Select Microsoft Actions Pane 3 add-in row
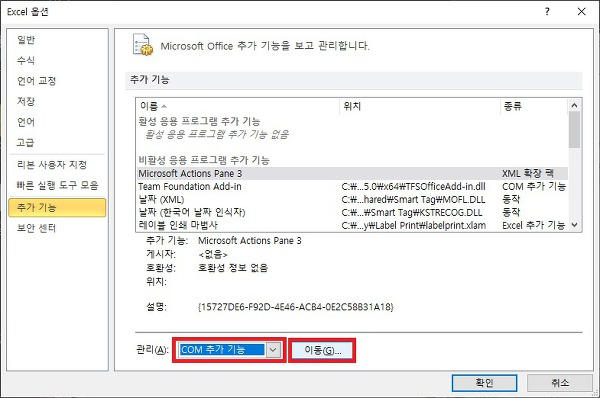 [352, 173]
